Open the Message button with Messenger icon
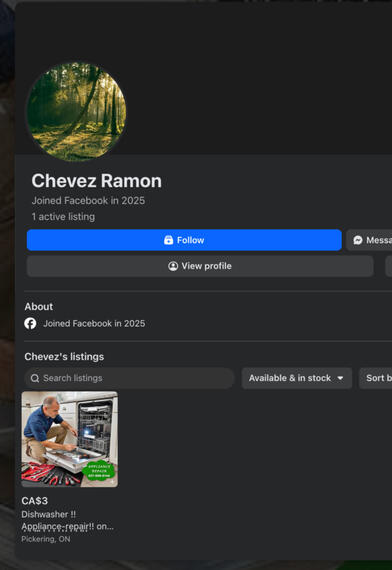This screenshot has height=570, width=392. [x=369, y=240]
